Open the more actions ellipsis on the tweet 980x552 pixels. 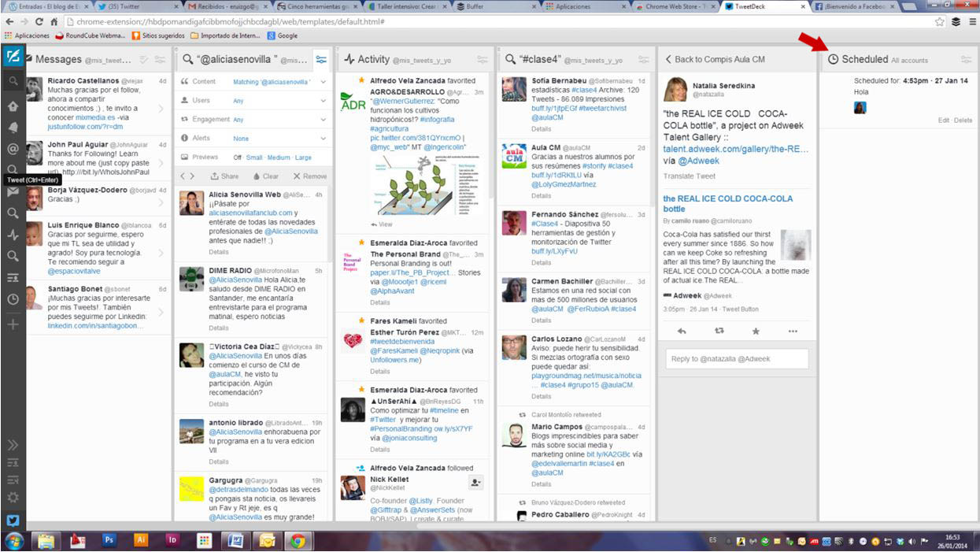pyautogui.click(x=793, y=332)
